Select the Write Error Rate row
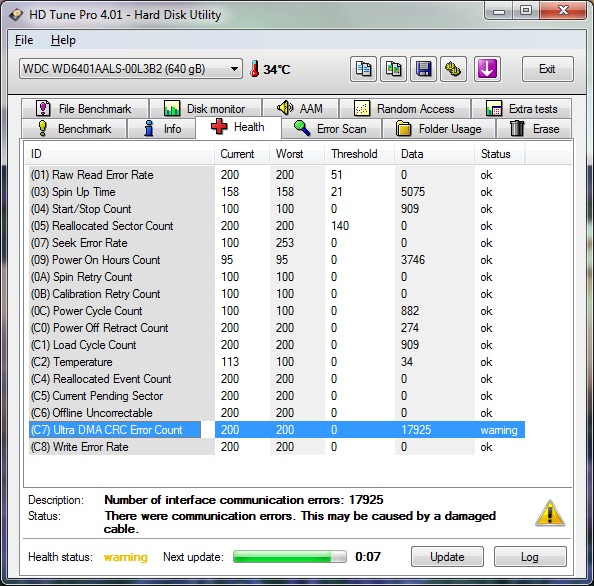 (277, 447)
